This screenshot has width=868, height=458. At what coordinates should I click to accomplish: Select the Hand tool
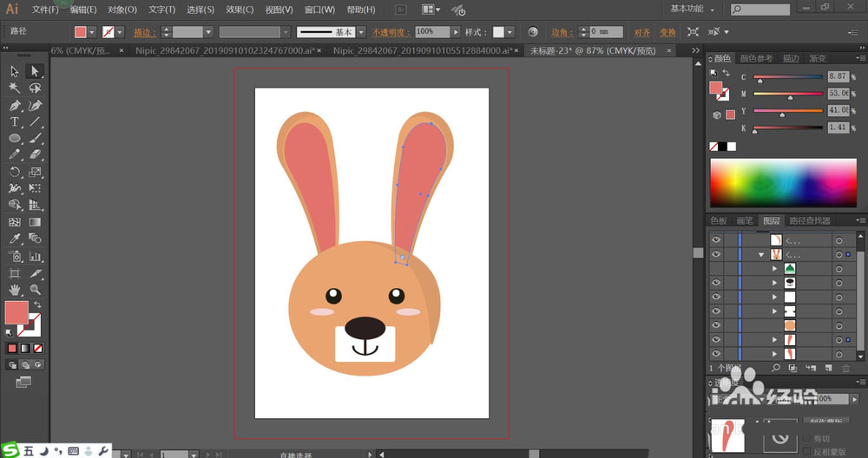pyautogui.click(x=15, y=289)
